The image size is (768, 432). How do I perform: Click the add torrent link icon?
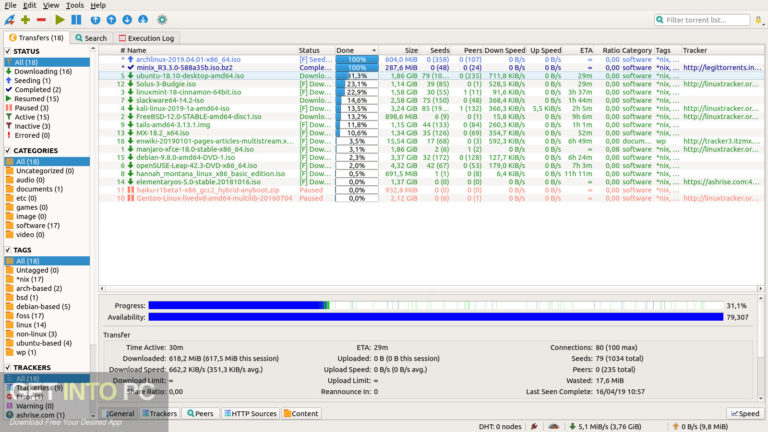9,19
